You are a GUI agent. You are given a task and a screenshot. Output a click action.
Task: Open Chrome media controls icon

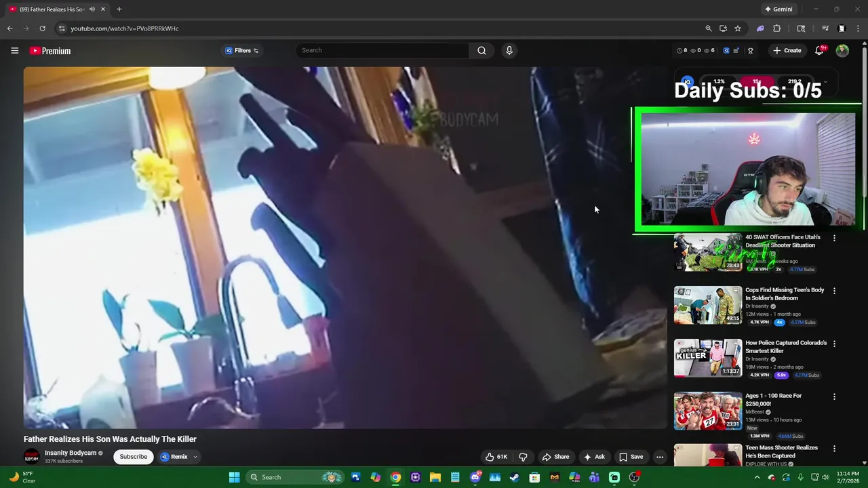(x=825, y=28)
